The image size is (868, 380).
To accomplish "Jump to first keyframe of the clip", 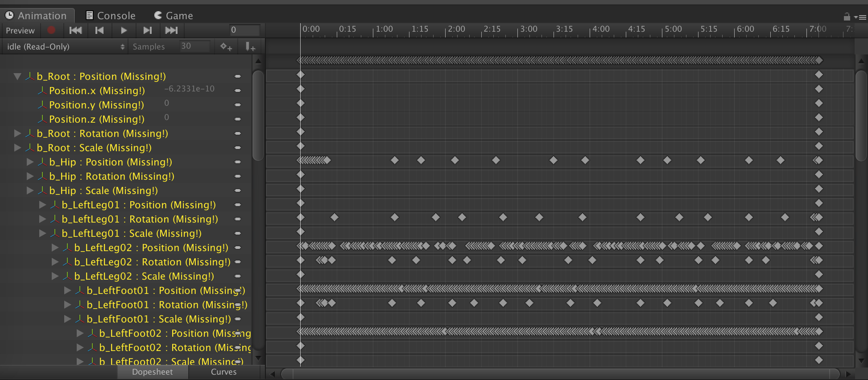I will point(75,30).
